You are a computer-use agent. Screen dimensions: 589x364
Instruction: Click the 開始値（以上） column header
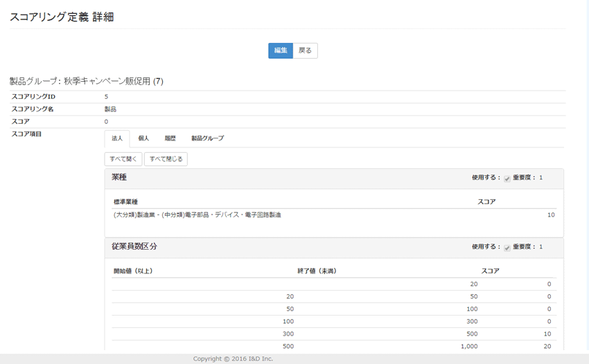(133, 271)
